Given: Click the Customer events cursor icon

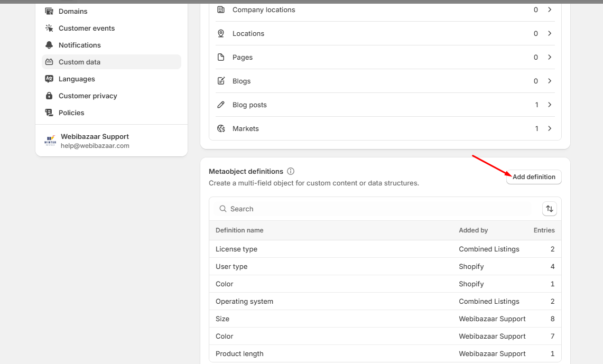Looking at the screenshot, I should (49, 28).
